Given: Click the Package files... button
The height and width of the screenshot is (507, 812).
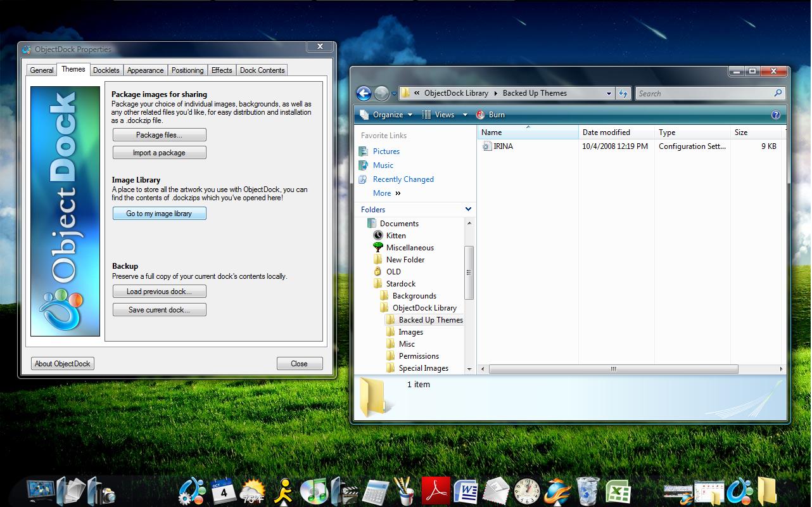Looking at the screenshot, I should [160, 135].
